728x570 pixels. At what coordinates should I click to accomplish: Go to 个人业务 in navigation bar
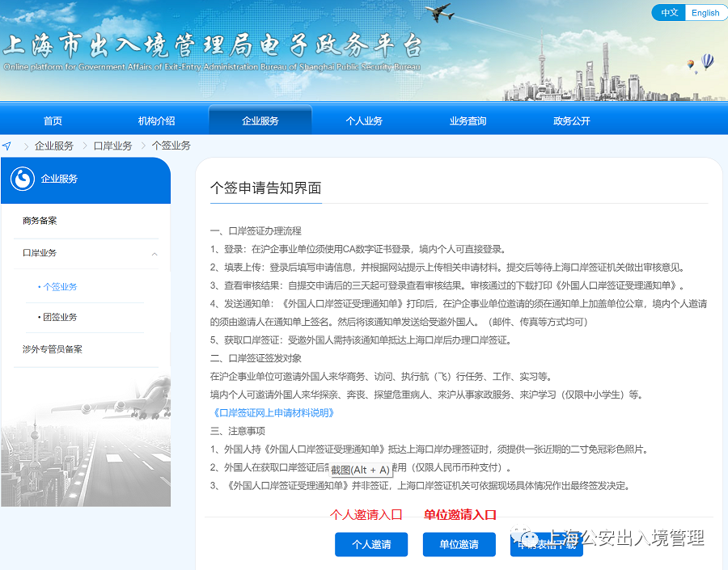coord(364,121)
